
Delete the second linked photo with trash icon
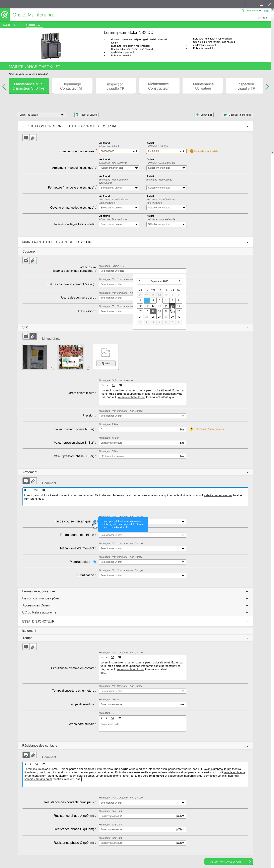click(88, 368)
